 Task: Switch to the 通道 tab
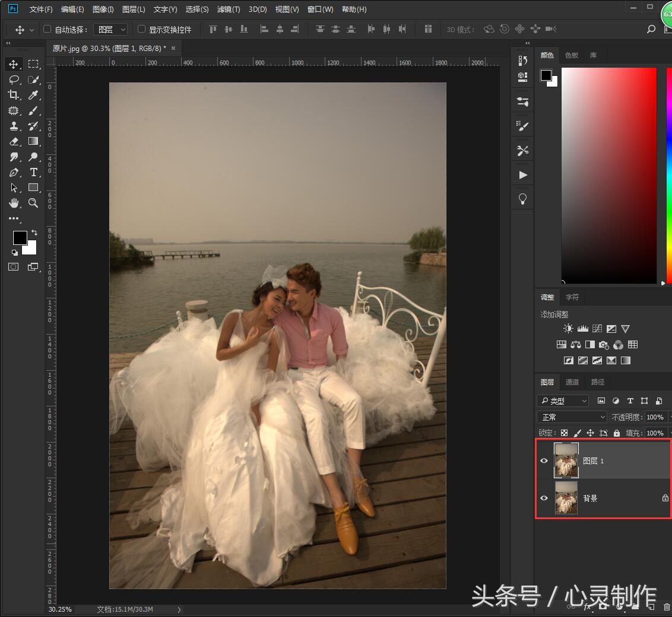pos(572,382)
